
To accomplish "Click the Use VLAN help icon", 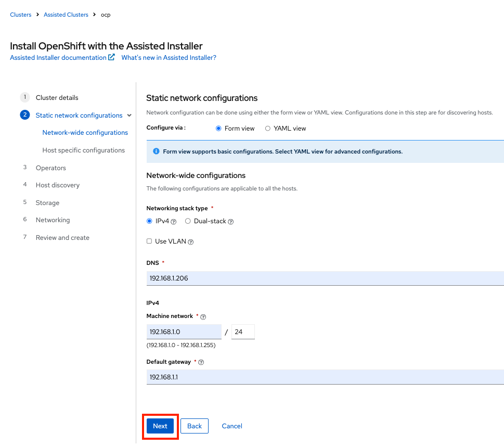I will point(190,241).
